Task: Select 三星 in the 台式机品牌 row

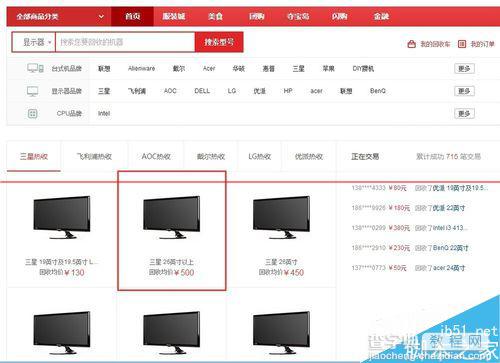Action: tap(298, 69)
